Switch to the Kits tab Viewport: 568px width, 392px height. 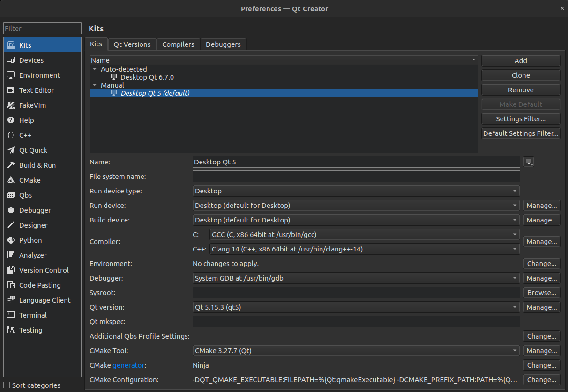[x=96, y=44]
